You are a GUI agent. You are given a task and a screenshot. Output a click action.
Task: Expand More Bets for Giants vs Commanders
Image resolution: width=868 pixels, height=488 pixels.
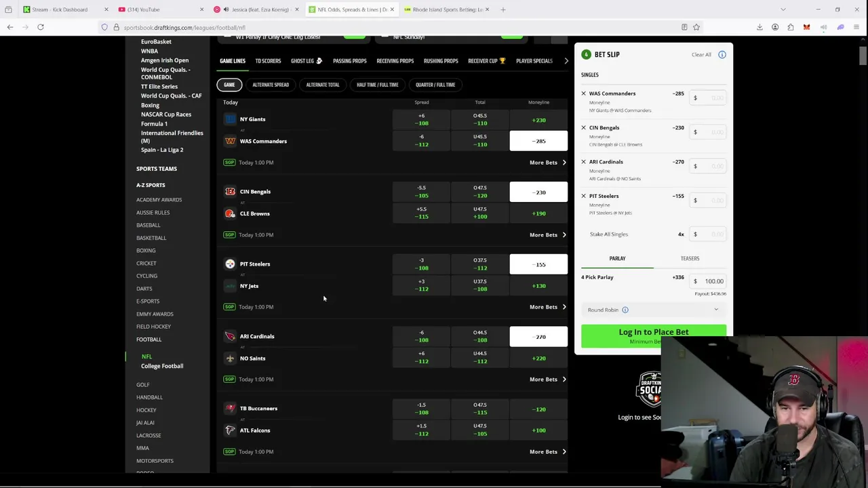(x=548, y=163)
